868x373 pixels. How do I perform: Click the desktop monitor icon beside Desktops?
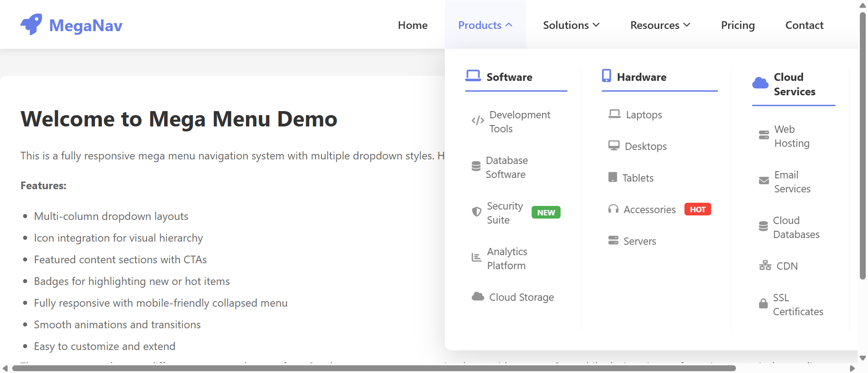tap(613, 145)
